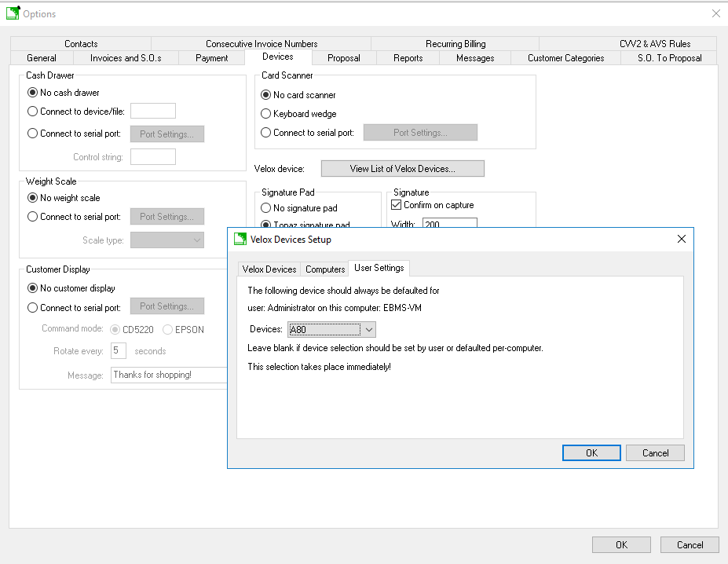
Task: Close the Velox Devices Setup dialog
Action: 681,239
